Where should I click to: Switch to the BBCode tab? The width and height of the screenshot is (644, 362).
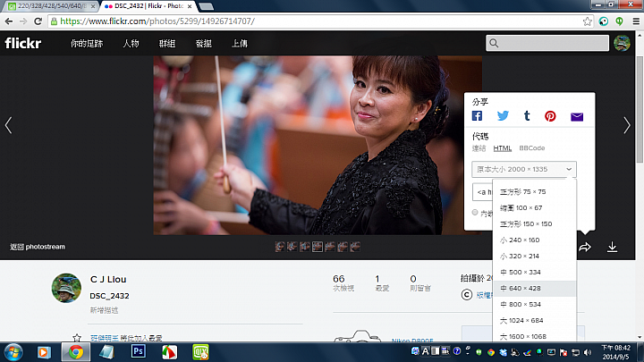point(532,148)
